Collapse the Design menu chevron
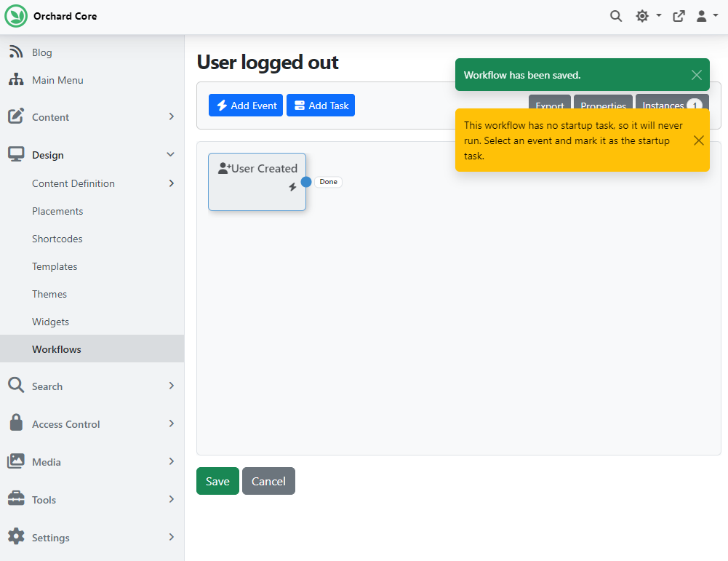Image resolution: width=728 pixels, height=561 pixels. [170, 154]
